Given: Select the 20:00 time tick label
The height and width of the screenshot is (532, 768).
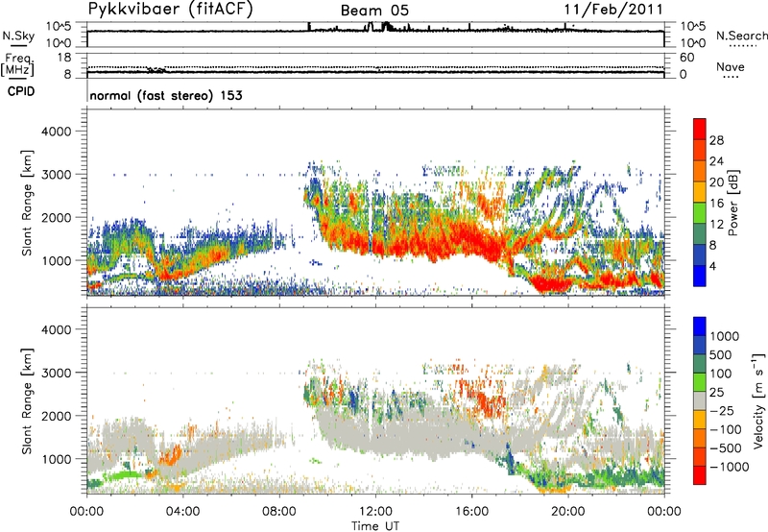Looking at the screenshot, I should click(x=568, y=512).
